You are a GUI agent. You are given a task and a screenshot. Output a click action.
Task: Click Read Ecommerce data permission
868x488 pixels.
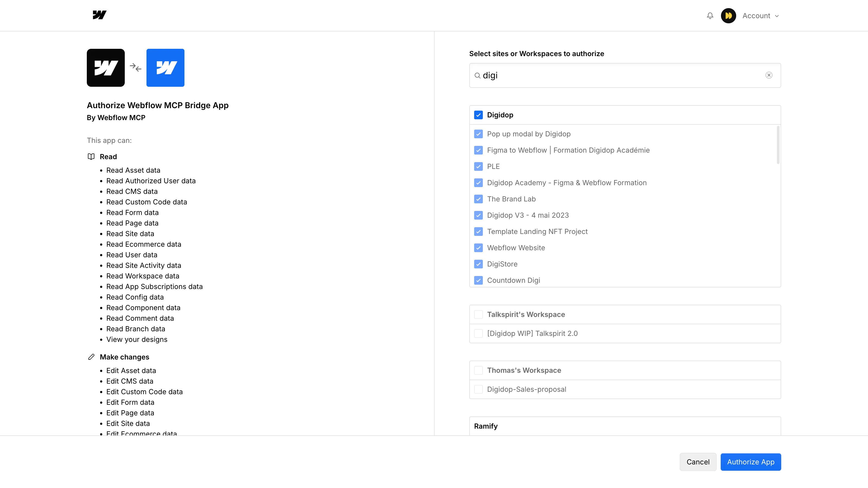point(144,245)
